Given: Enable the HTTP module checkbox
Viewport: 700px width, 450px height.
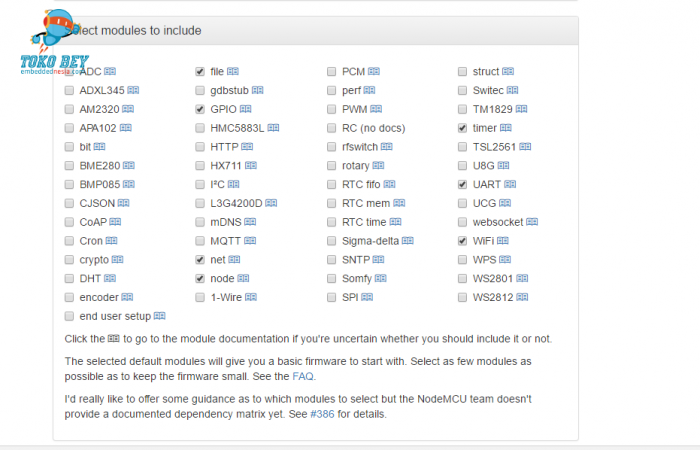Looking at the screenshot, I should point(200,147).
